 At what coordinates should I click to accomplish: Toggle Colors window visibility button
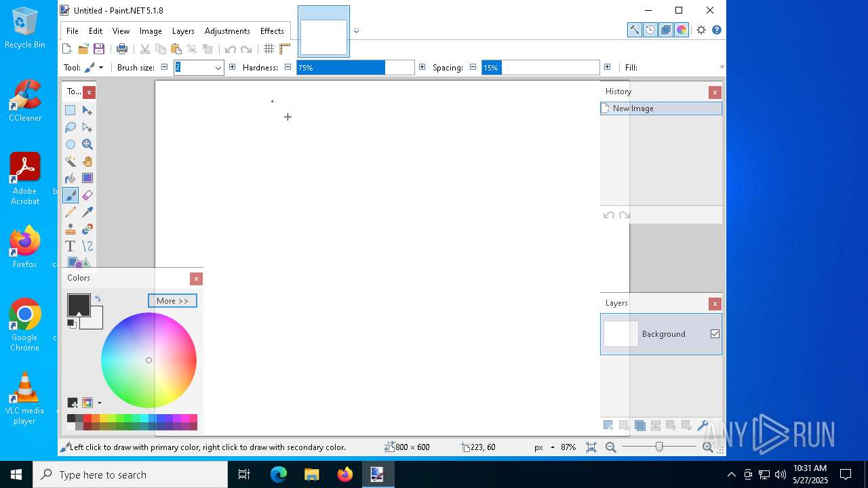[x=682, y=30]
